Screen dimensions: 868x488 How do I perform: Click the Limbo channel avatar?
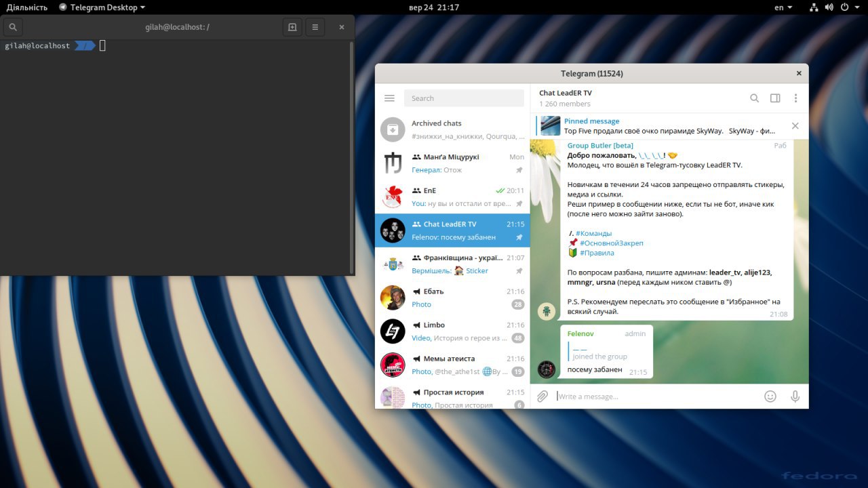(x=393, y=331)
